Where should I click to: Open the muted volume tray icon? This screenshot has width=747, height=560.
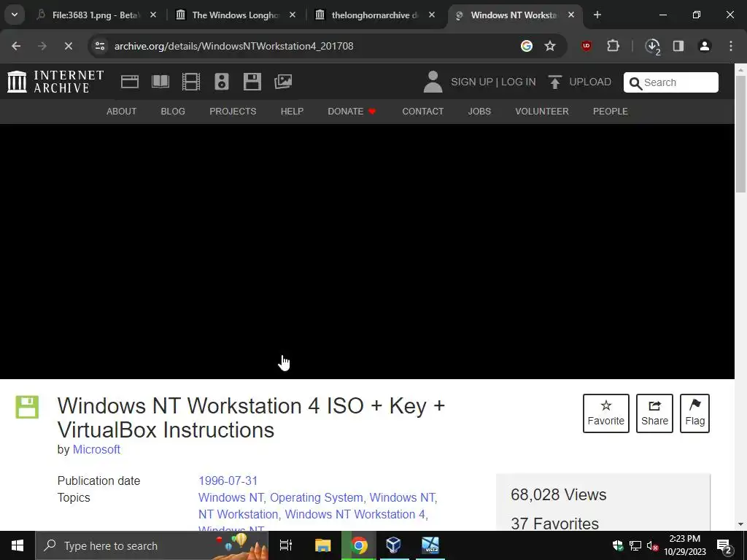tap(653, 545)
